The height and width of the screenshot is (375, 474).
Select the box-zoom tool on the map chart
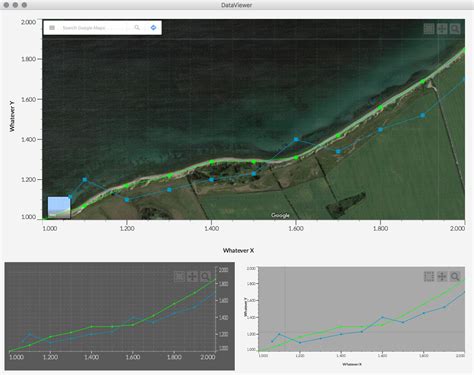[429, 29]
